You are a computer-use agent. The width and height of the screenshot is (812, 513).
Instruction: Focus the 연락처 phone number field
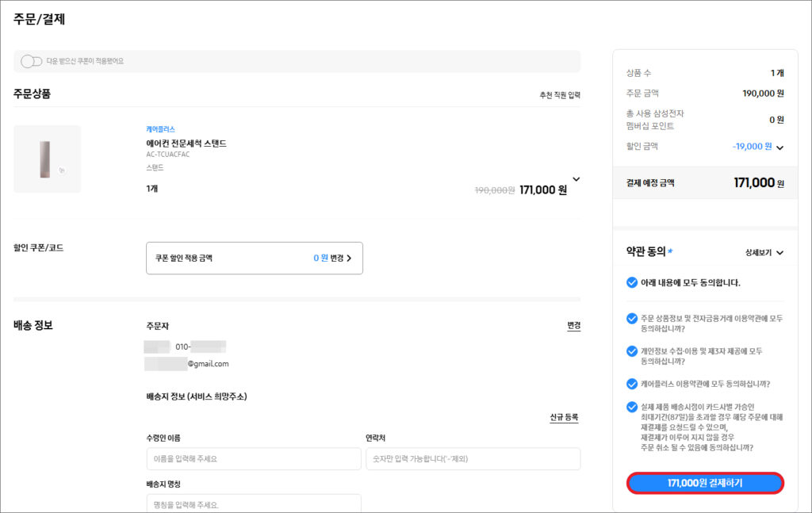tap(473, 459)
